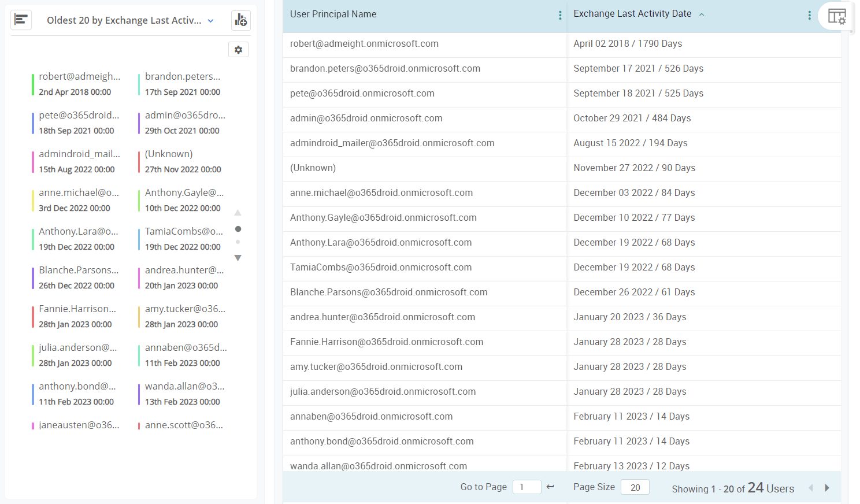Select the second carousel pager dot
The image size is (860, 504).
coord(238,242)
